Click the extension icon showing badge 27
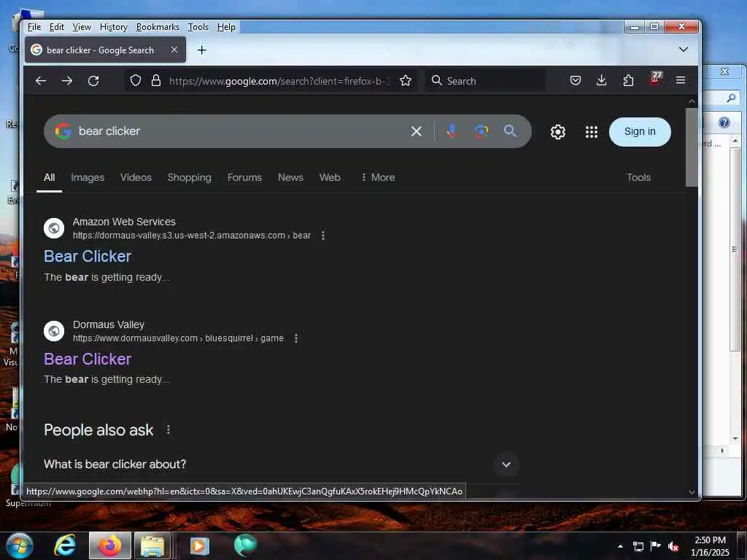Screen dimensions: 747x560 [x=655, y=79]
